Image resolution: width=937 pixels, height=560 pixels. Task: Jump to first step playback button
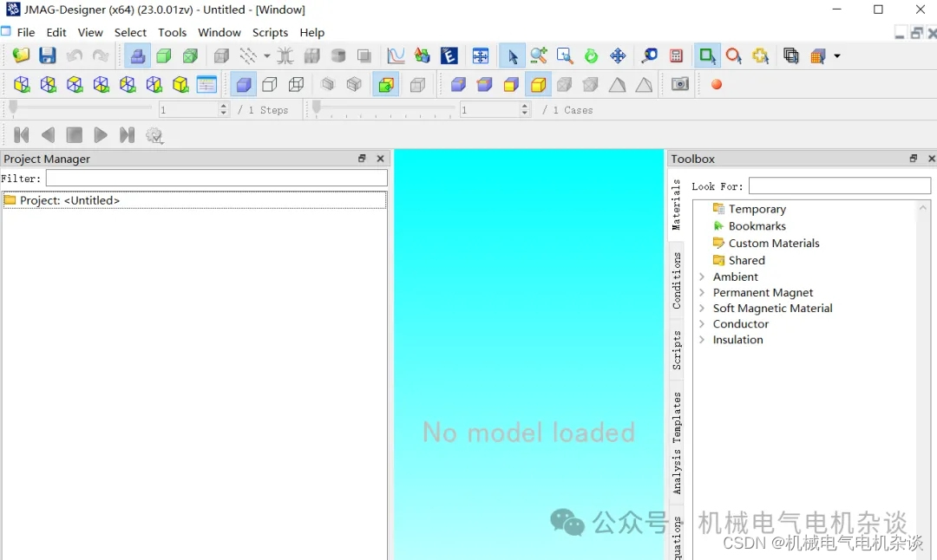21,135
